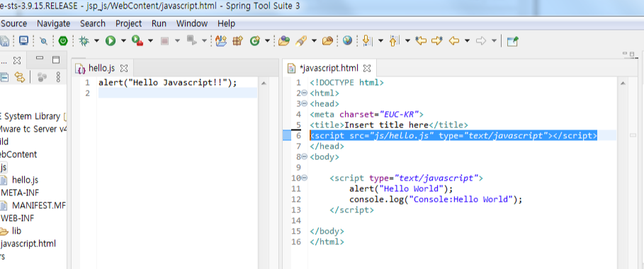644x269 pixels.
Task: Click the green Run button
Action: pyautogui.click(x=110, y=40)
